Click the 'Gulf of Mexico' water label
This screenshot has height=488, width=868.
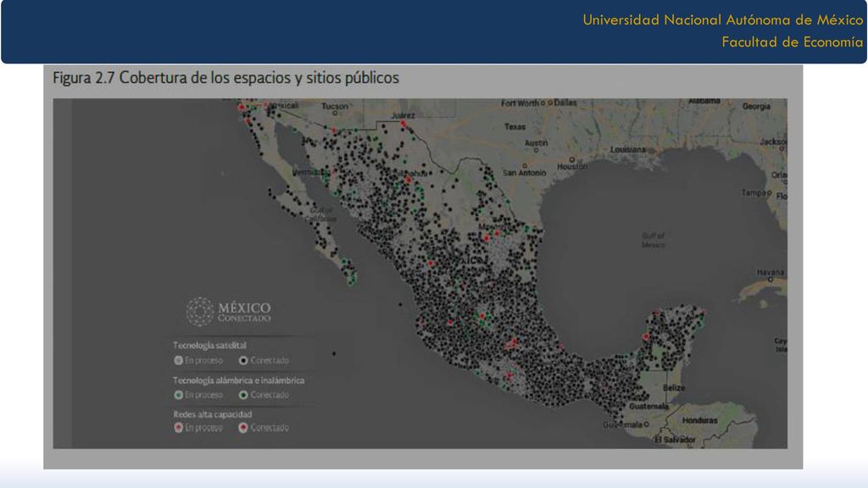(x=654, y=240)
